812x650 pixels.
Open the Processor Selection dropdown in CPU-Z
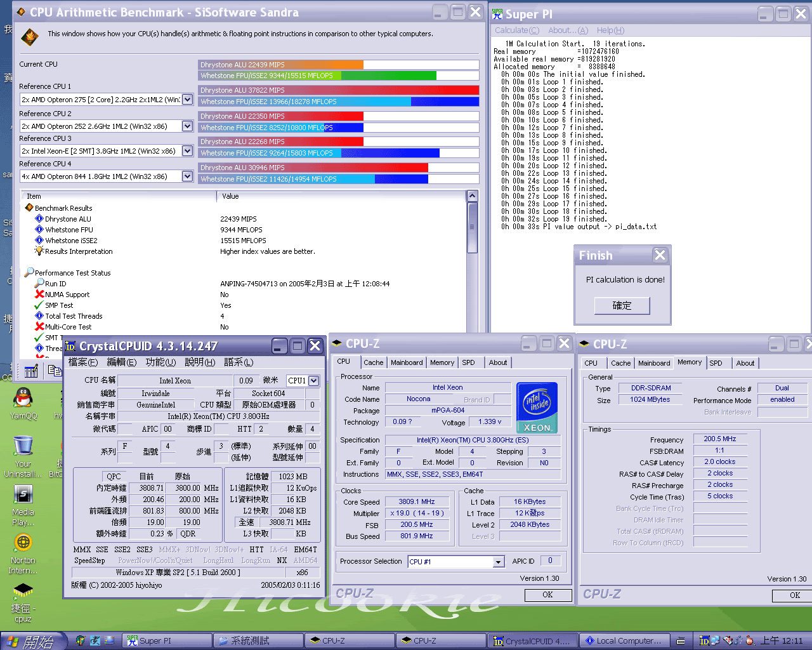(x=498, y=562)
